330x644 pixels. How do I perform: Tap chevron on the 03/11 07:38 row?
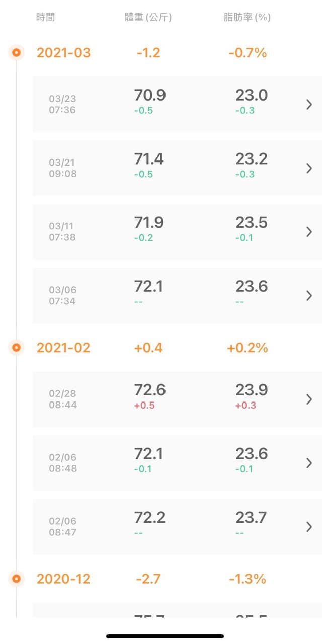click(309, 232)
